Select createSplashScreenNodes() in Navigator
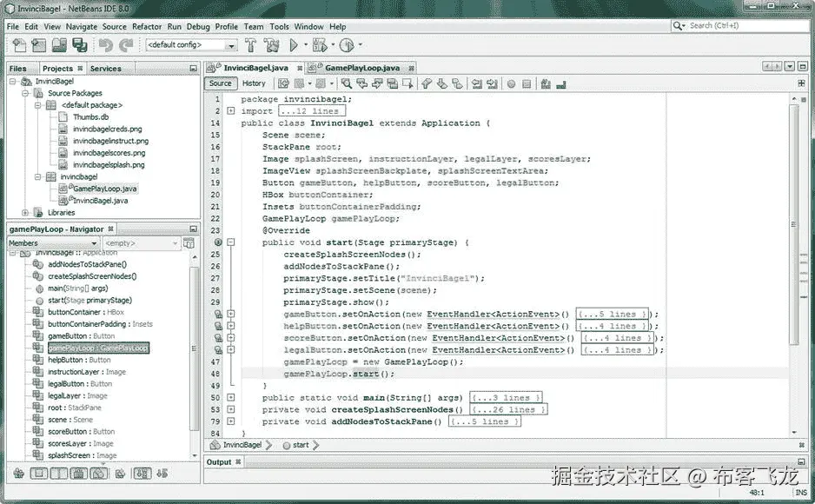The height and width of the screenshot is (504, 815). 92,276
